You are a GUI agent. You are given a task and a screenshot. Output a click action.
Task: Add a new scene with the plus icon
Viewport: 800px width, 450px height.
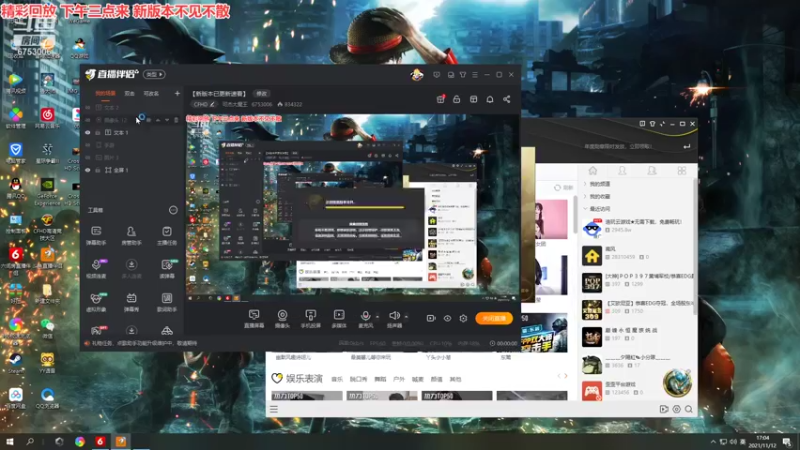tap(177, 93)
